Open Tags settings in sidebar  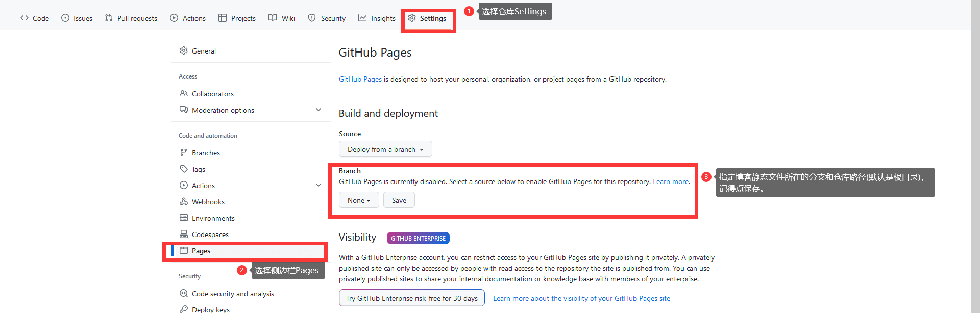[251, 169]
